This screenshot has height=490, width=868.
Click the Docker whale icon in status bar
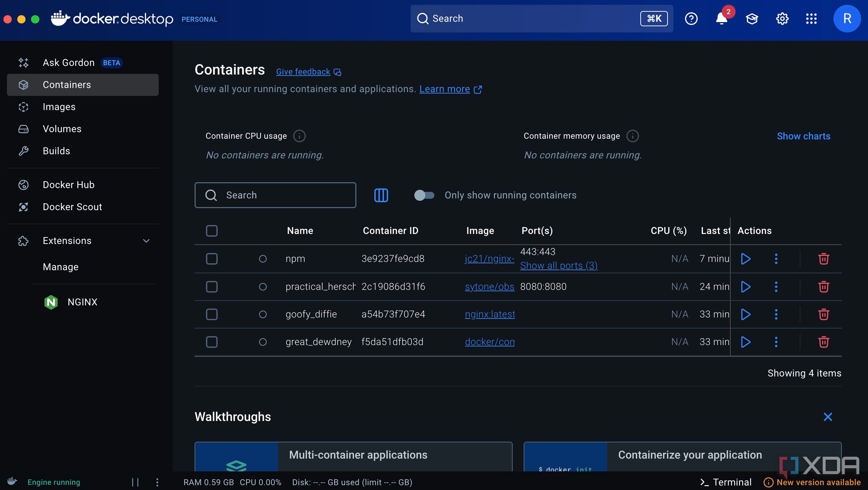[x=12, y=481]
